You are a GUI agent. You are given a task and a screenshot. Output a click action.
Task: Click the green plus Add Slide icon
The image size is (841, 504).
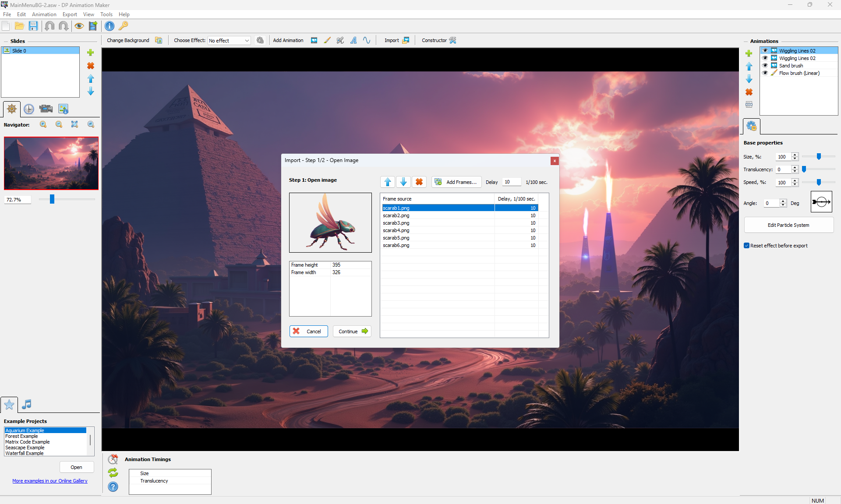point(91,53)
